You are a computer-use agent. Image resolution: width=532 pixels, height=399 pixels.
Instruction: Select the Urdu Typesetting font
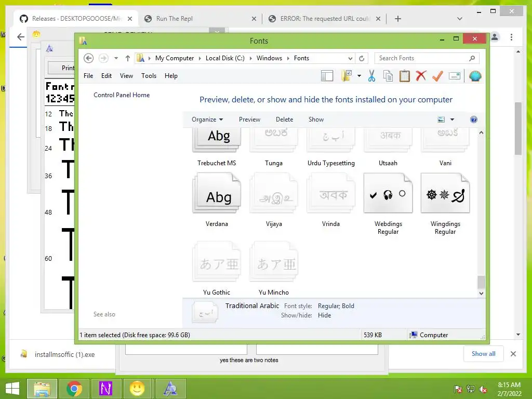click(x=331, y=147)
